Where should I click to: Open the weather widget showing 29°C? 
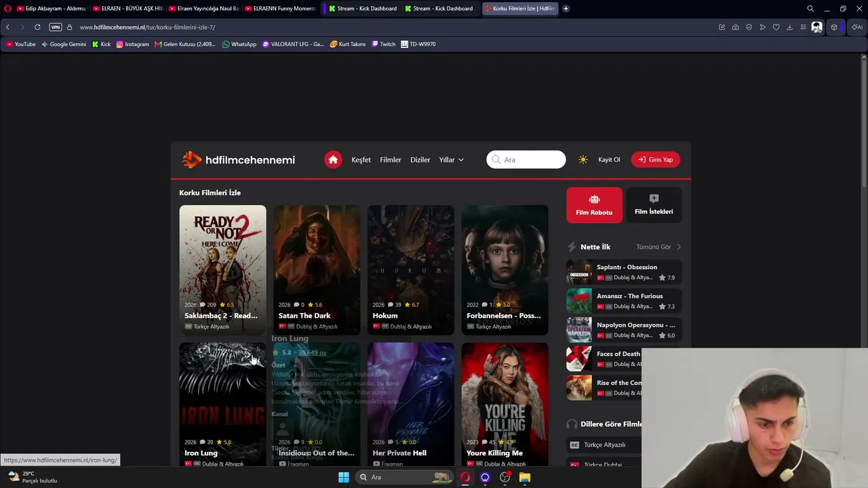coord(33,477)
